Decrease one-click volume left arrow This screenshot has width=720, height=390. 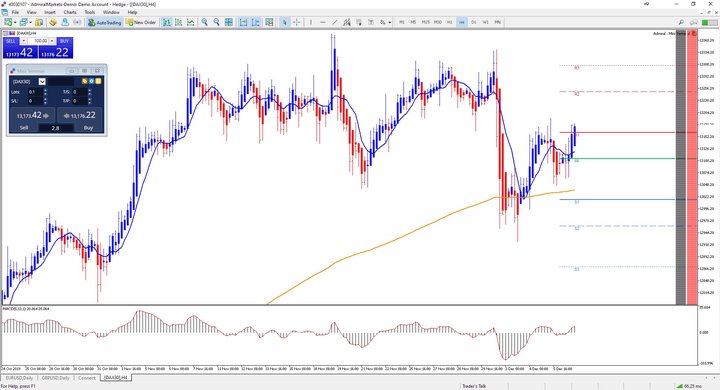click(x=23, y=41)
